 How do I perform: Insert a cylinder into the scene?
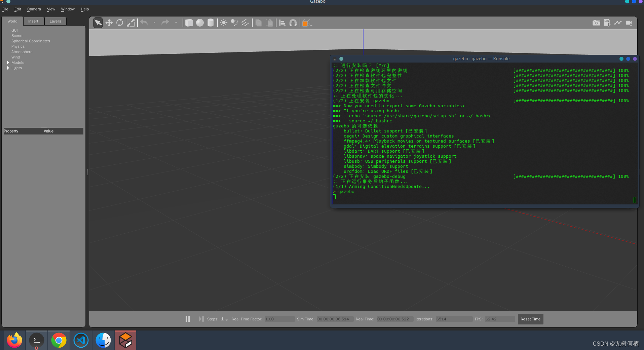(211, 23)
